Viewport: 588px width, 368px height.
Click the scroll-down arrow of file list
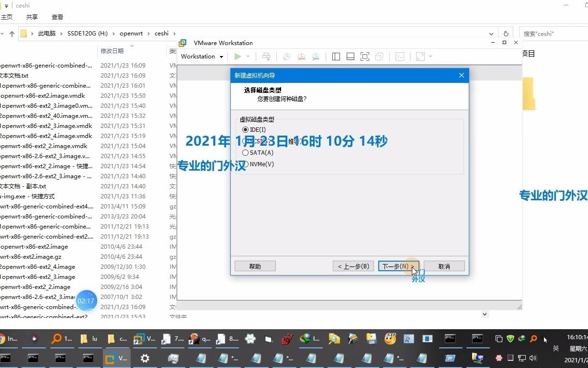click(485, 314)
